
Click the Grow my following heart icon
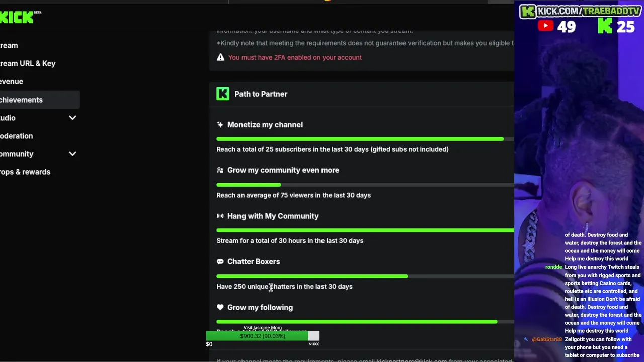tap(220, 307)
